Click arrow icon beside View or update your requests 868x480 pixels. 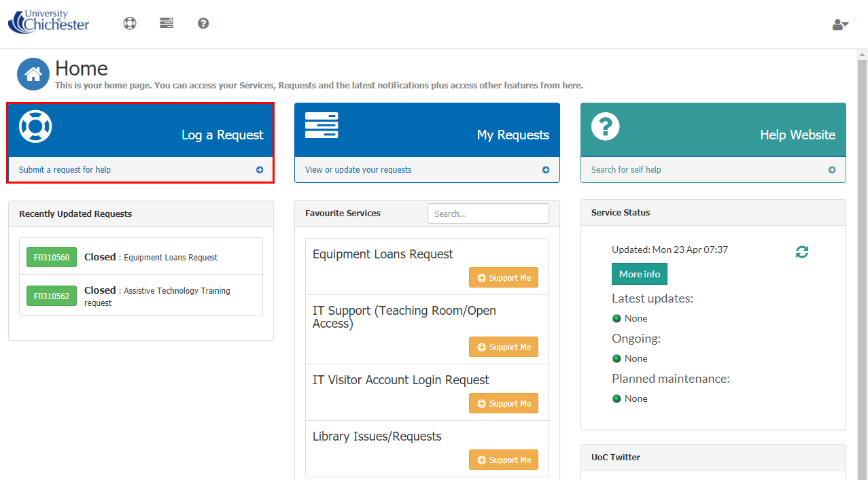tap(545, 170)
